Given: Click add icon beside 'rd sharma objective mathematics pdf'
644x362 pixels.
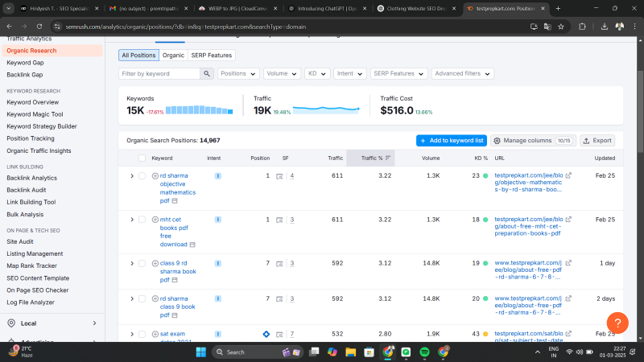Looking at the screenshot, I should point(155,175).
